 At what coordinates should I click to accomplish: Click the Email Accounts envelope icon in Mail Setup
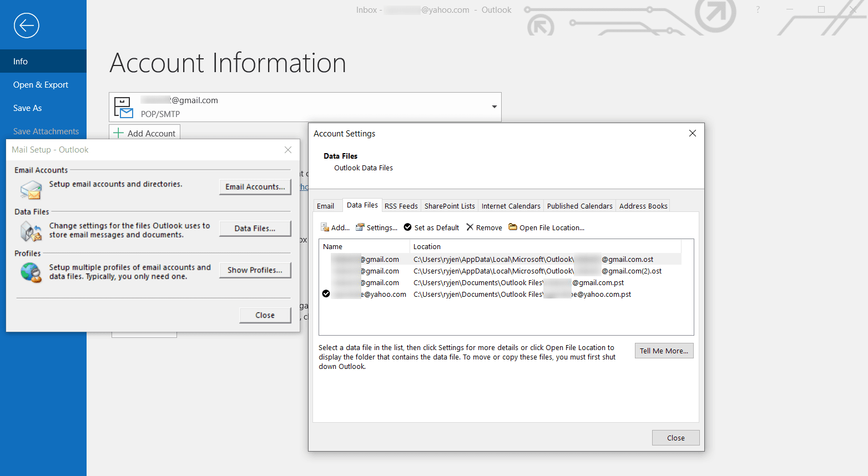pyautogui.click(x=31, y=190)
